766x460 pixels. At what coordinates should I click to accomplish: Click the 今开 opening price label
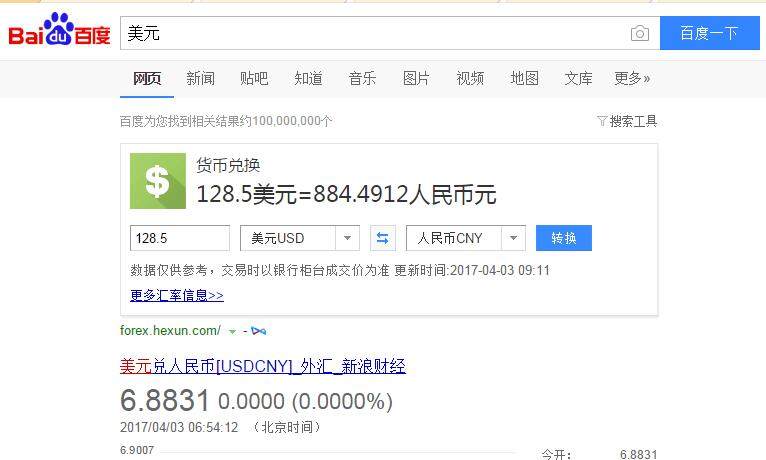tap(556, 455)
